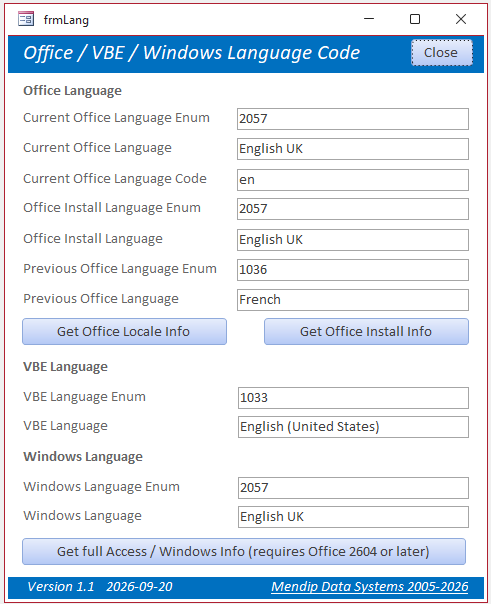491x604 pixels.
Task: Minimize the frmLang window
Action: (x=369, y=19)
